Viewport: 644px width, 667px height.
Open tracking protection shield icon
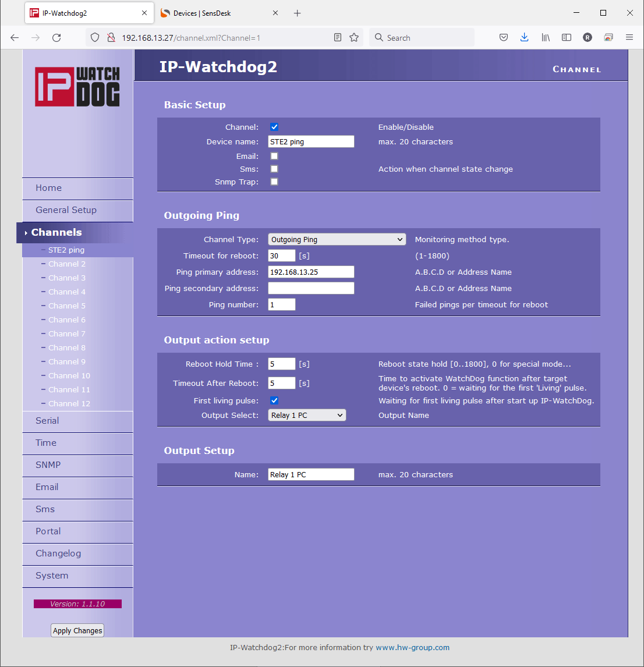pyautogui.click(x=95, y=38)
